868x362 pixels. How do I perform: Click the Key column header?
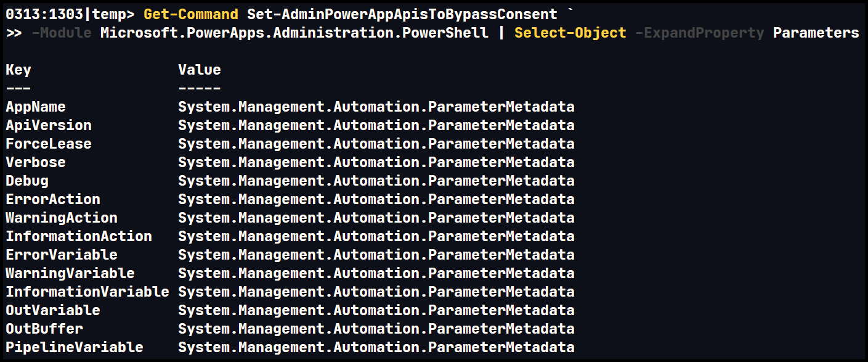(18, 70)
